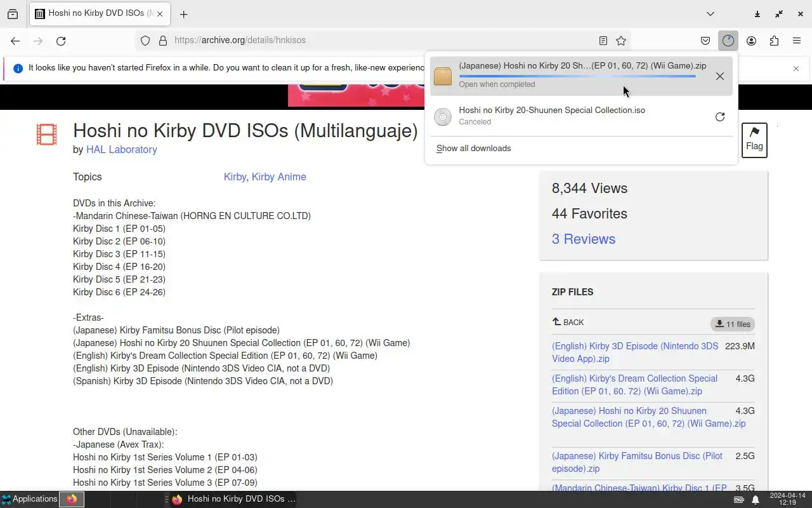Viewport: 812px width, 508px height.
Task: Switch to Hoshi no Kirby DVD ISOs taskbar window
Action: [x=233, y=499]
